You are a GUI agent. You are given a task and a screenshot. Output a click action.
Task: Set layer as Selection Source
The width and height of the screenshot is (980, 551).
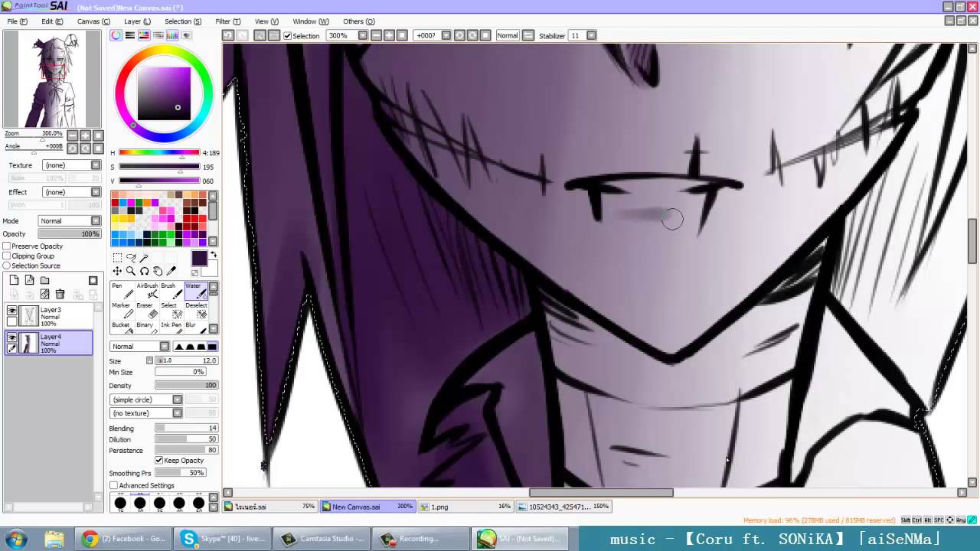[x=7, y=266]
